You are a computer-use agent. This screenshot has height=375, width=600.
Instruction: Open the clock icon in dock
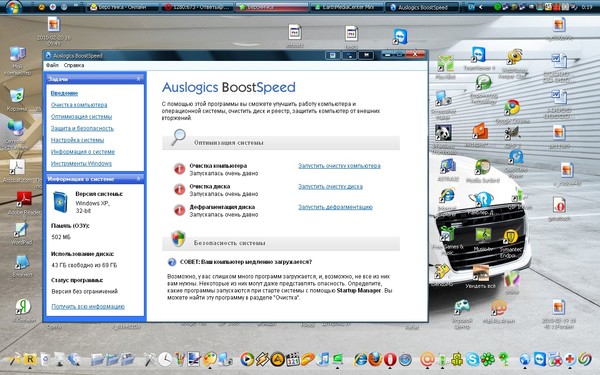165,359
